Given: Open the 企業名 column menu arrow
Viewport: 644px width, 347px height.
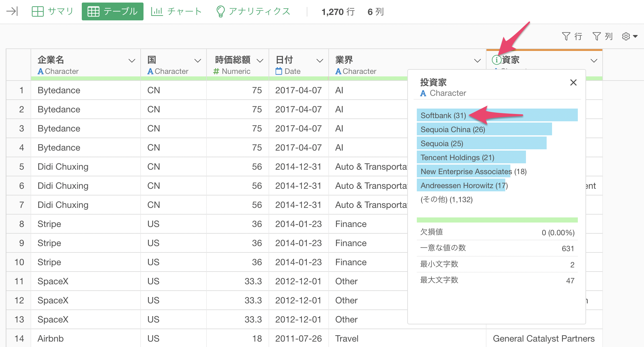Looking at the screenshot, I should coord(132,60).
